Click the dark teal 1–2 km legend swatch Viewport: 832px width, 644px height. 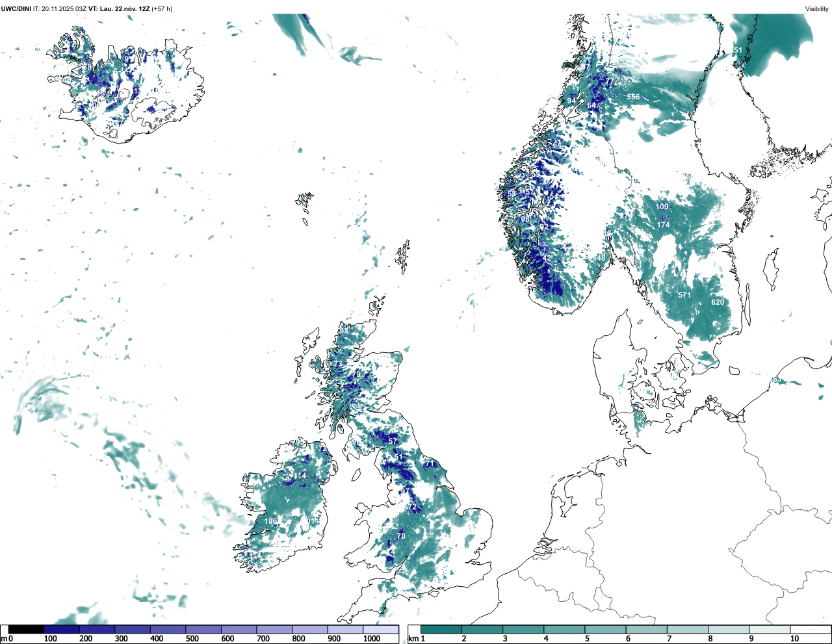tap(441, 629)
